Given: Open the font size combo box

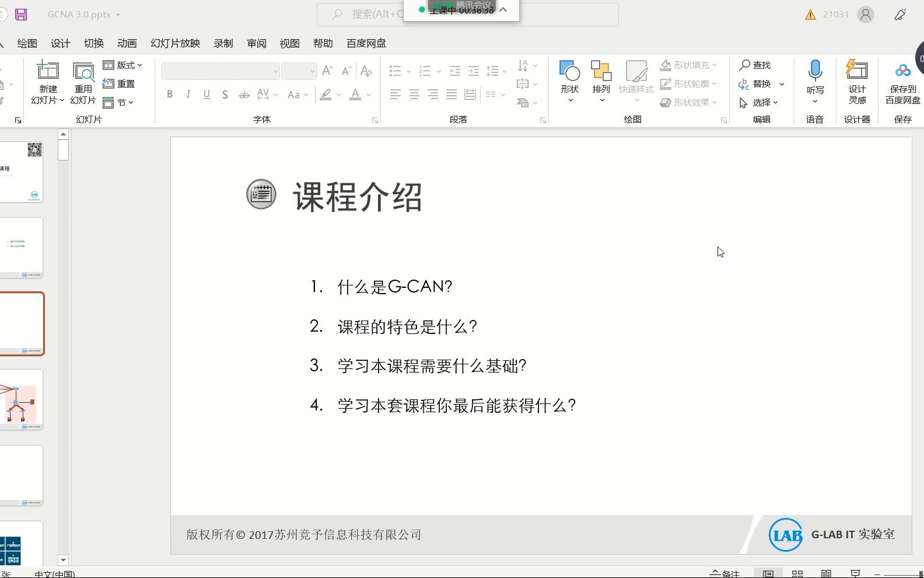Looking at the screenshot, I should pos(299,71).
